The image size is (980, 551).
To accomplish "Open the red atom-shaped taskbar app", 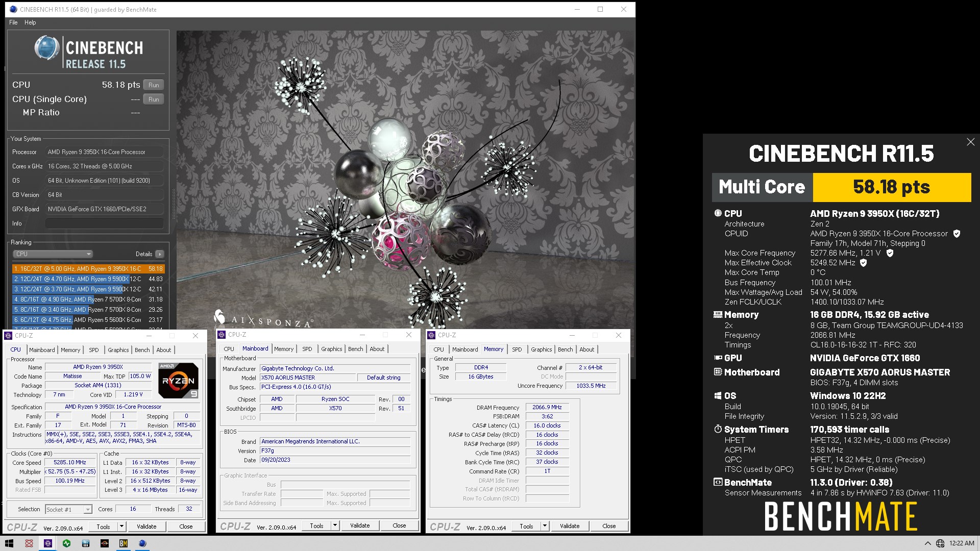I will click(29, 543).
